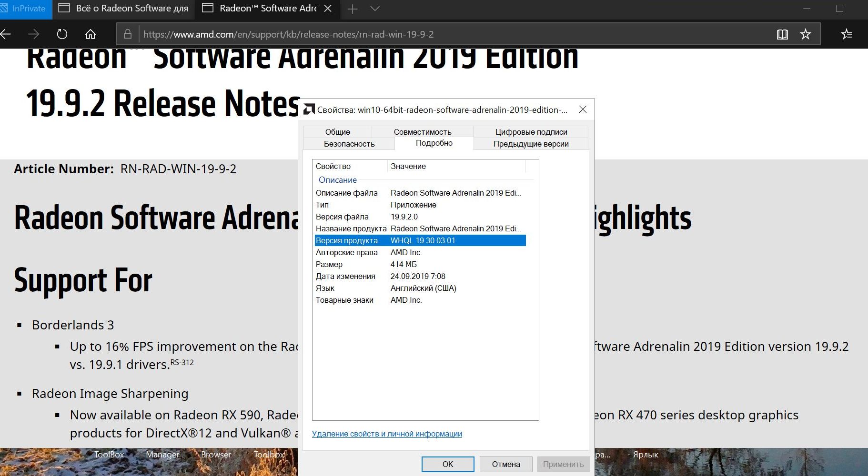This screenshot has width=868, height=476.
Task: Select the 'Подробно' properties tab
Action: [x=434, y=143]
